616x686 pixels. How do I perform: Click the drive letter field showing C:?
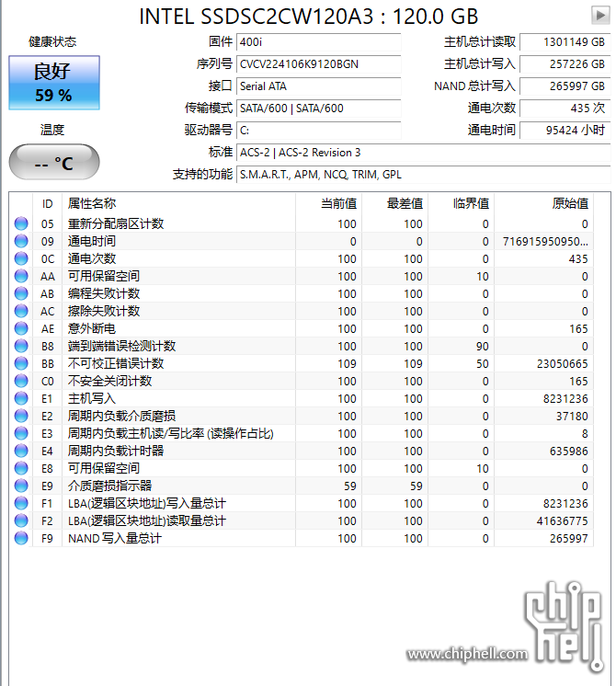(x=318, y=131)
